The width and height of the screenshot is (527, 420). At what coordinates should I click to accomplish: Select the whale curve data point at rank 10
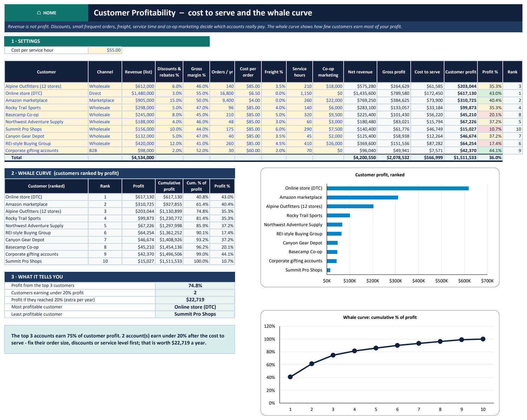483,339
